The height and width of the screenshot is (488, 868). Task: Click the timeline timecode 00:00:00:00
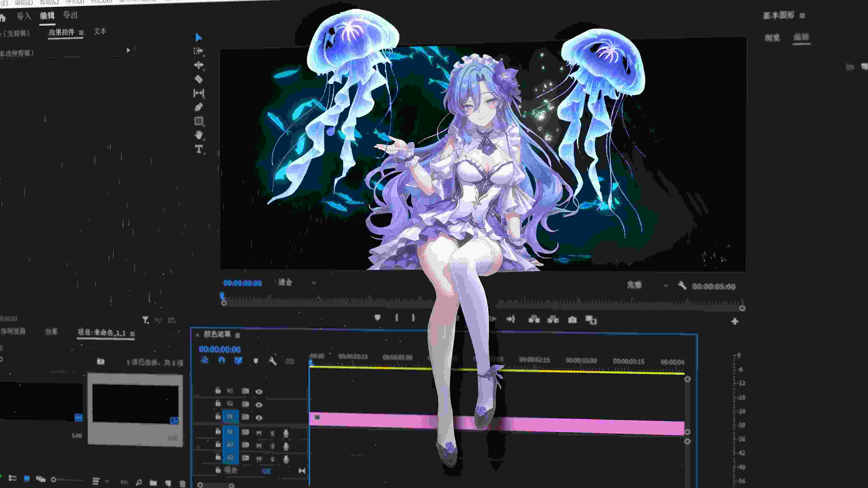click(x=219, y=349)
